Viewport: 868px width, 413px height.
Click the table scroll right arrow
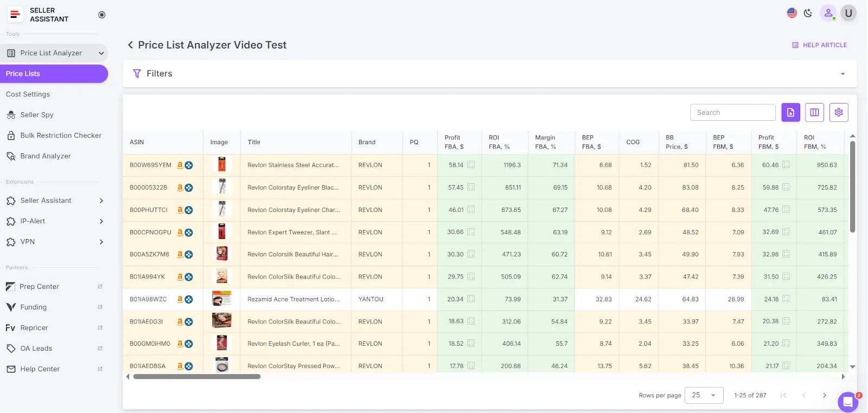coord(843,377)
